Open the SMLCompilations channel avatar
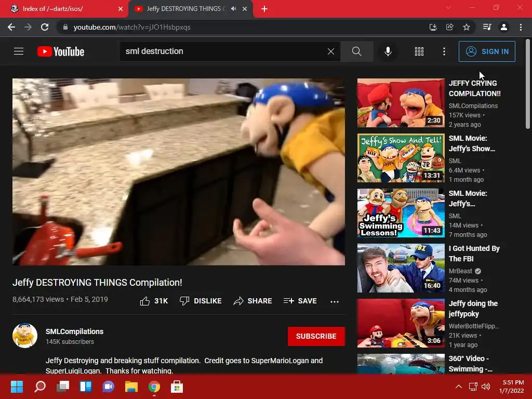 pyautogui.click(x=25, y=336)
